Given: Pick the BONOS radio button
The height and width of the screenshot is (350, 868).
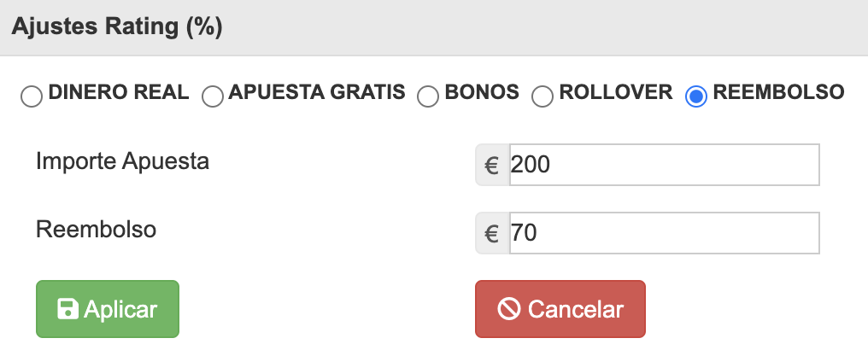Looking at the screenshot, I should [x=428, y=96].
